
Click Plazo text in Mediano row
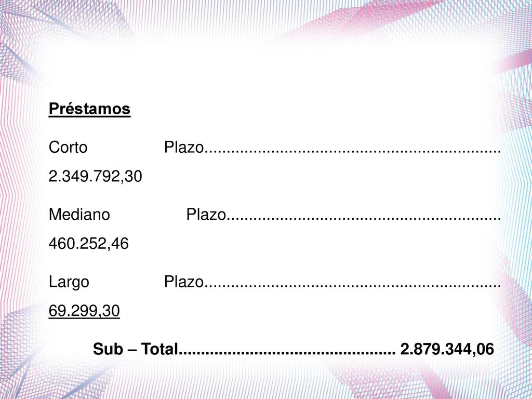(206, 215)
